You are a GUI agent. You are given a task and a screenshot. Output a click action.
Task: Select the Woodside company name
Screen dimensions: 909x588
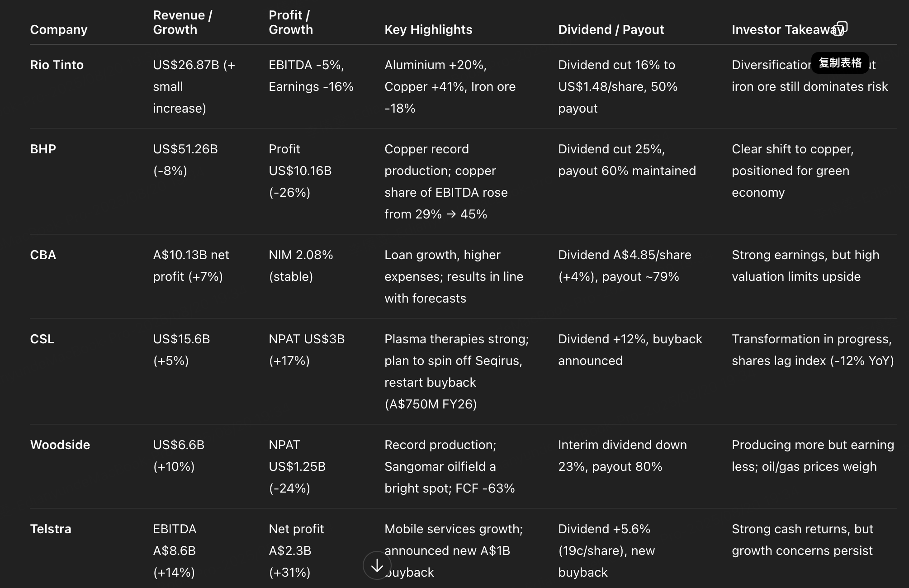pos(60,445)
